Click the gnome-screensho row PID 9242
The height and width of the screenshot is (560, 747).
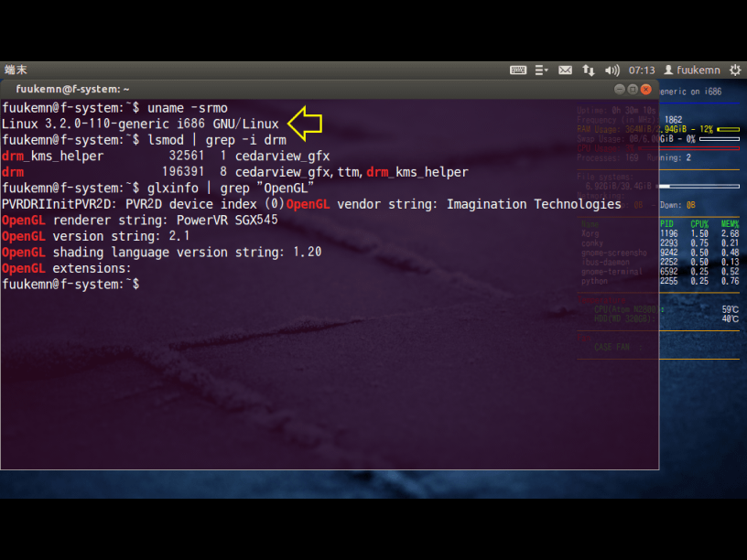pos(660,253)
